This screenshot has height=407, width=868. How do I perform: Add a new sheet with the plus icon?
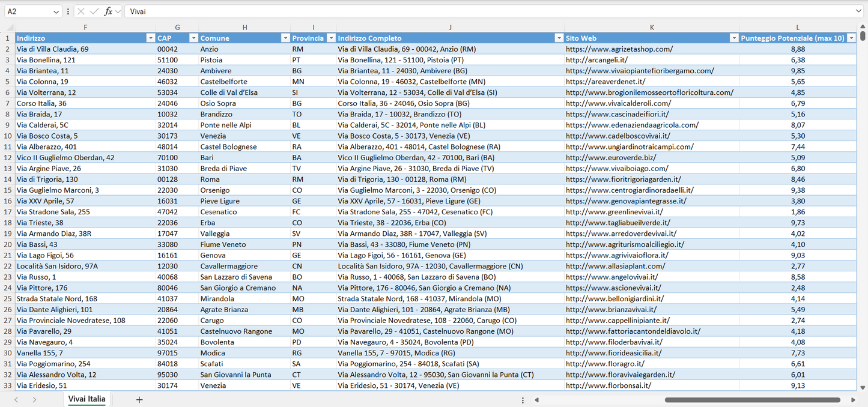(x=138, y=399)
